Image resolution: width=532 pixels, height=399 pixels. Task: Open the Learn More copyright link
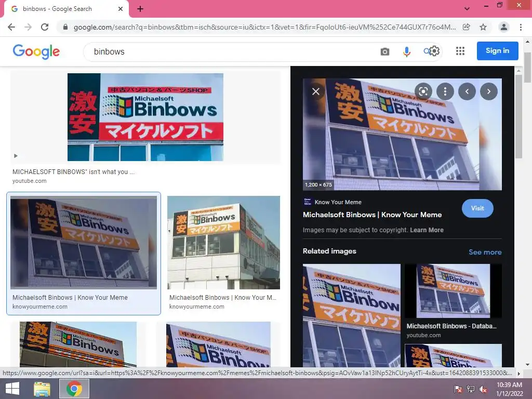[x=427, y=230]
